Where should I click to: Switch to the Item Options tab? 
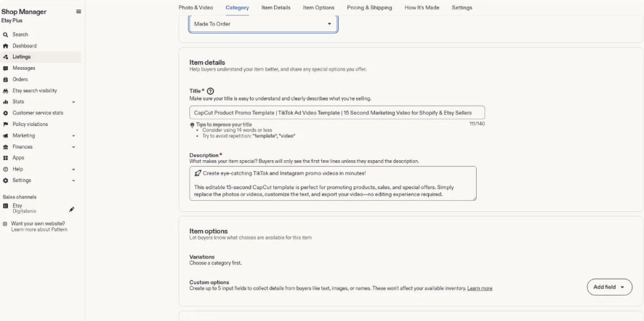(318, 7)
